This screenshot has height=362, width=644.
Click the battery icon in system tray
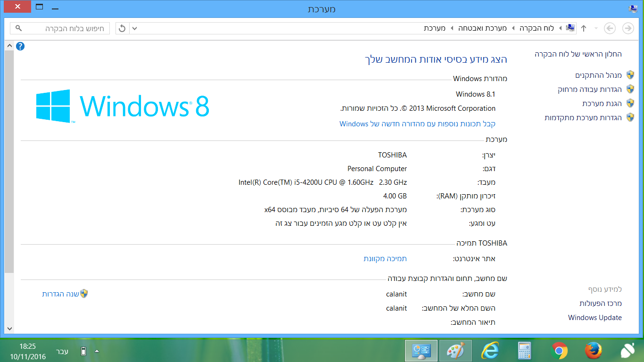83,351
